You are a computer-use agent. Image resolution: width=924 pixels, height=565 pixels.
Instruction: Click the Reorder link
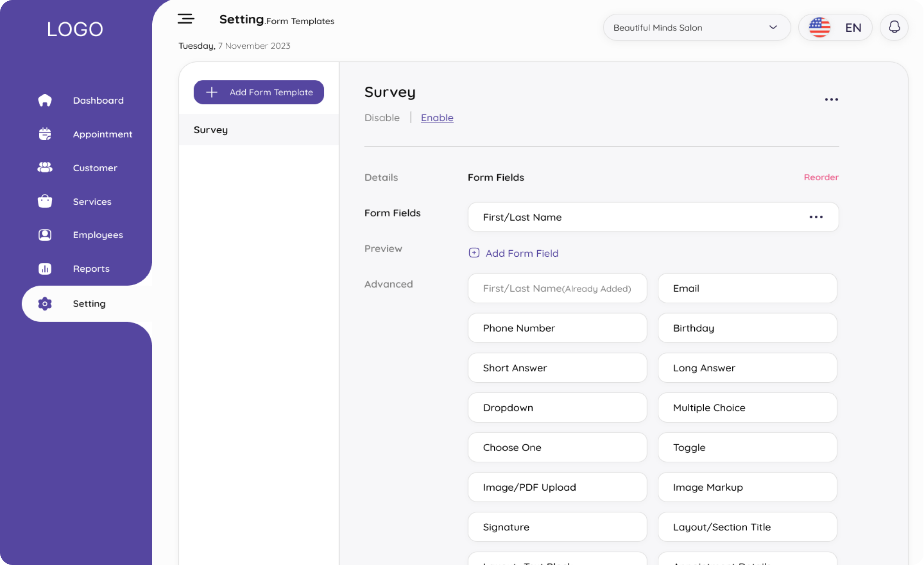pos(821,177)
